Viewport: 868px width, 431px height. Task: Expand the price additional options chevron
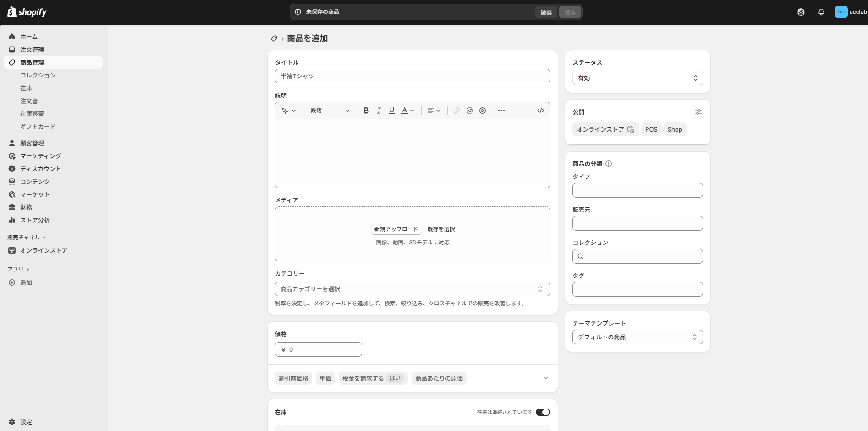pyautogui.click(x=545, y=378)
